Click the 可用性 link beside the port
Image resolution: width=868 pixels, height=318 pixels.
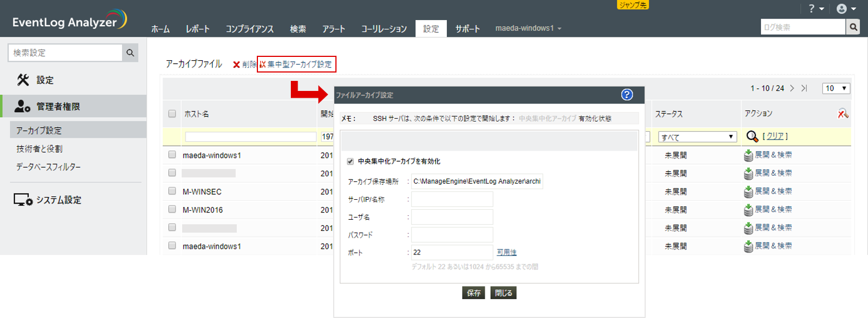click(506, 252)
